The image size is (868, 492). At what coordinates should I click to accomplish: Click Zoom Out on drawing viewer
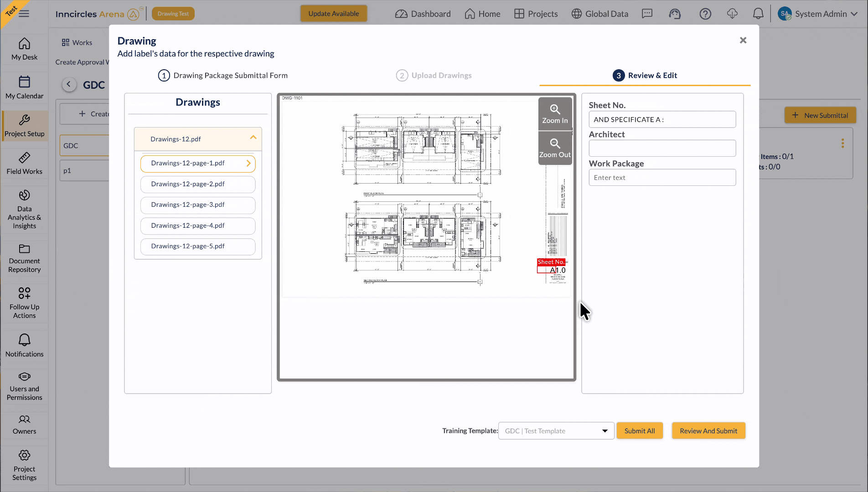[555, 148]
